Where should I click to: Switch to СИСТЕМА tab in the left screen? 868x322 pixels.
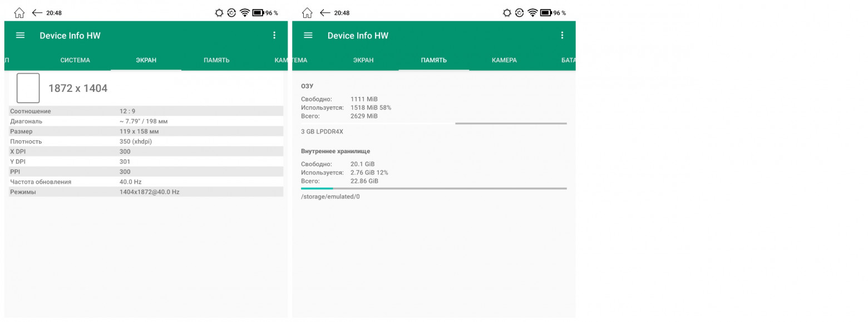coord(75,60)
